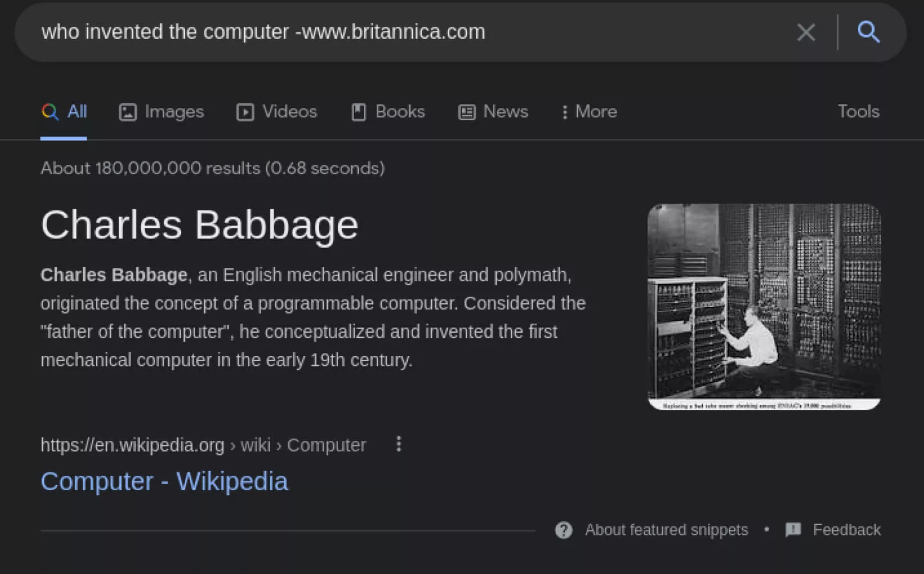Expand the More menu
Screen dimensions: 924x574
[590, 111]
